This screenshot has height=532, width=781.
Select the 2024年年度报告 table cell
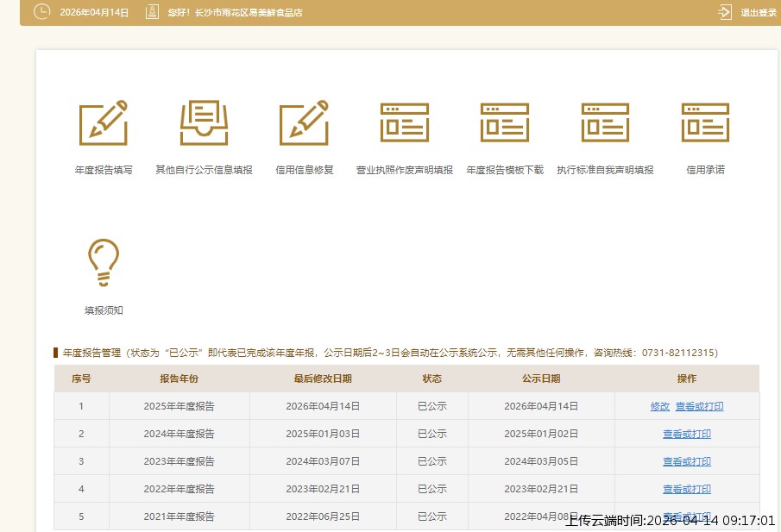tap(179, 434)
